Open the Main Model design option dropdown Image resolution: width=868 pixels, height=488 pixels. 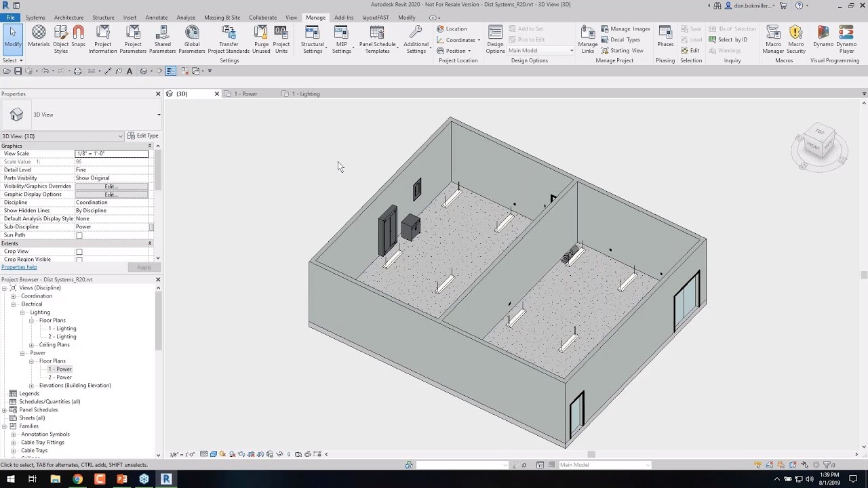tap(541, 51)
